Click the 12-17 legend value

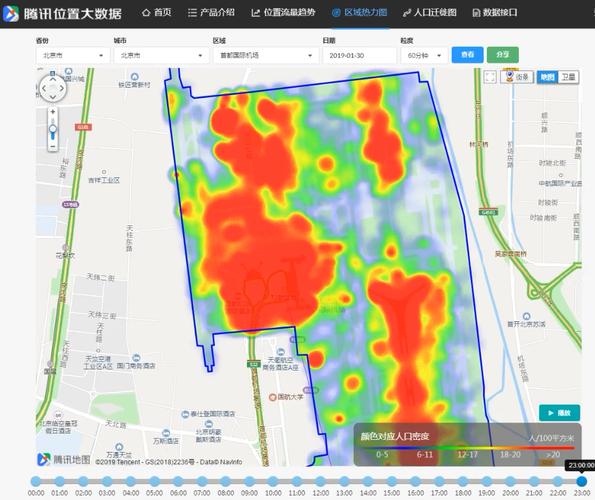[467, 454]
